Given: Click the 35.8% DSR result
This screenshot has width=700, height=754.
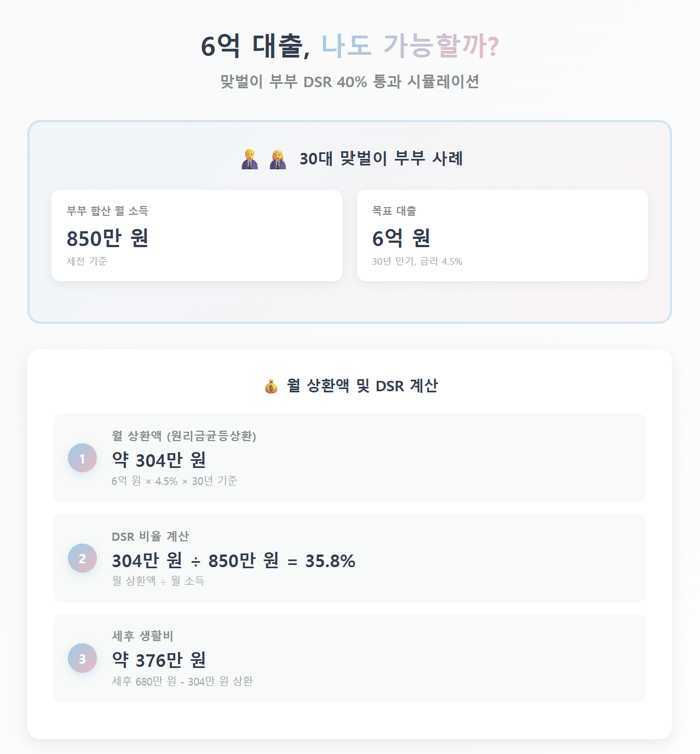Looking at the screenshot, I should (330, 561).
